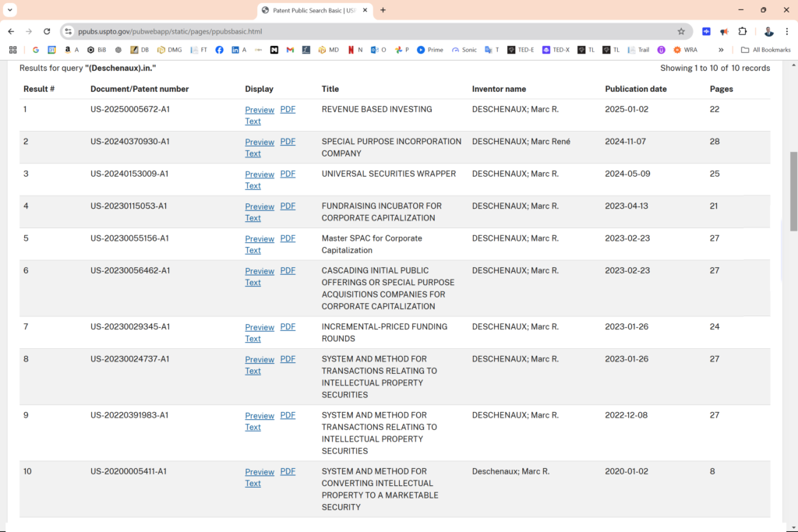
Task: Open the Google Calendar bookmark
Action: pyautogui.click(x=52, y=50)
